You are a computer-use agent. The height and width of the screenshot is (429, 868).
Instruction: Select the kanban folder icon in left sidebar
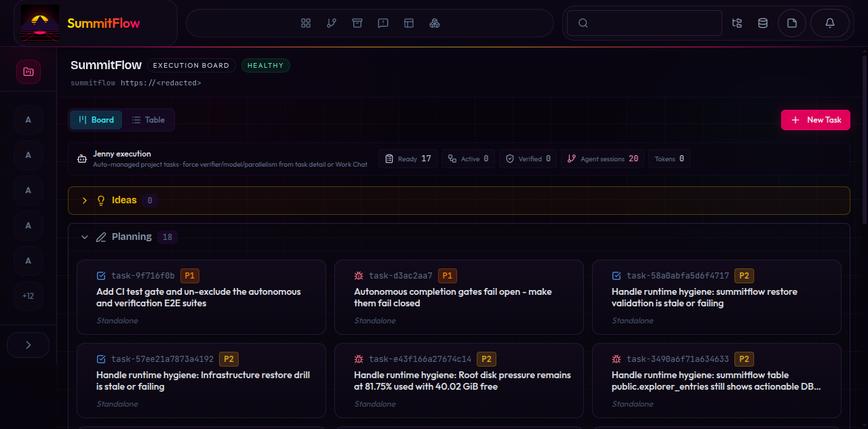click(x=28, y=72)
